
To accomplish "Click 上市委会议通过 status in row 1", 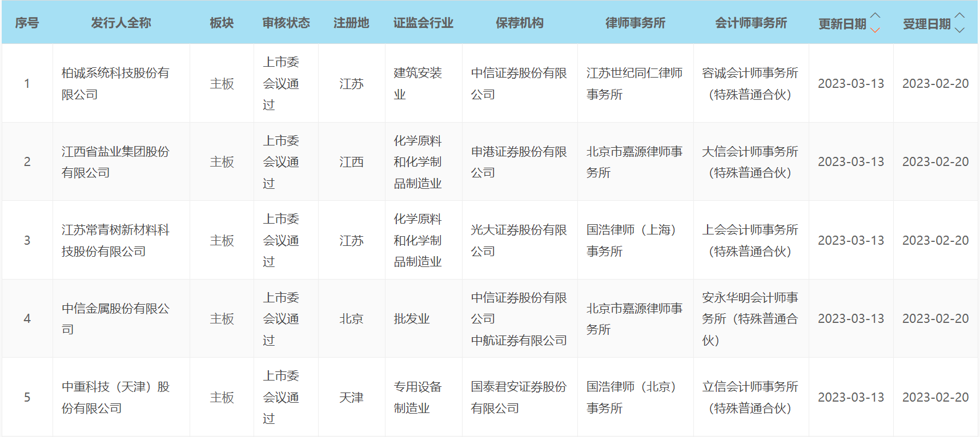I will tap(281, 83).
